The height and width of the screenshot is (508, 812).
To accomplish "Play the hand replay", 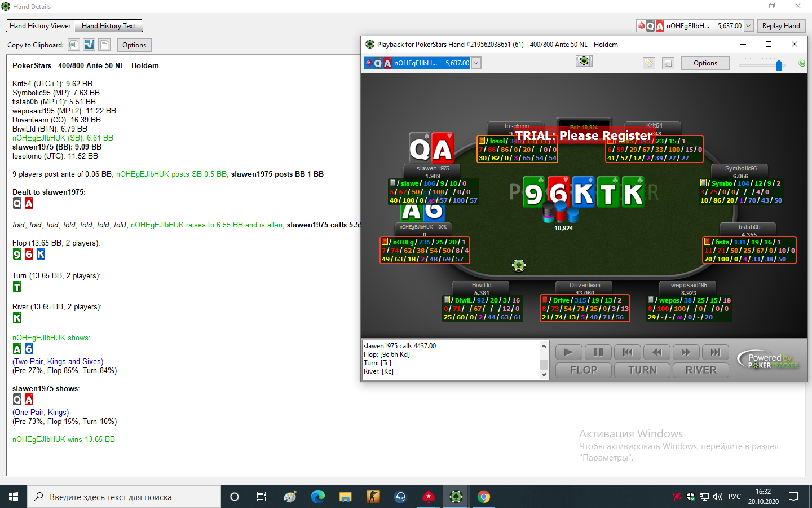I will (x=569, y=352).
